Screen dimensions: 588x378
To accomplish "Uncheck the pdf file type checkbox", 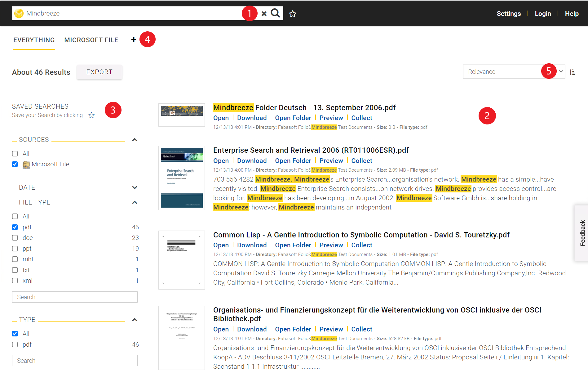I will pos(15,227).
